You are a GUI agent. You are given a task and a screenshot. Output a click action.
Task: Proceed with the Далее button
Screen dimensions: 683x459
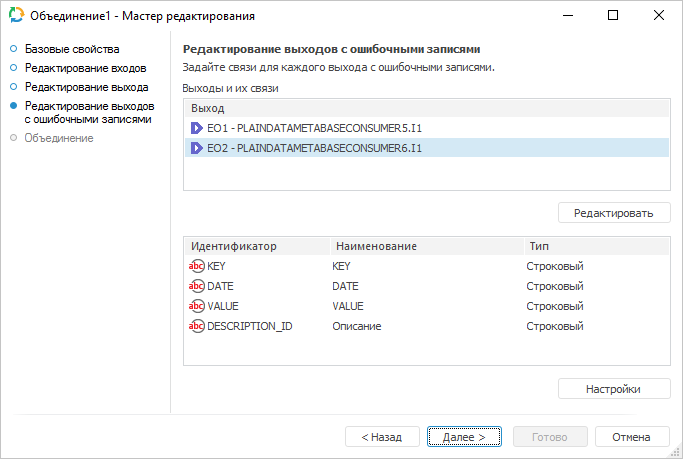click(x=465, y=437)
